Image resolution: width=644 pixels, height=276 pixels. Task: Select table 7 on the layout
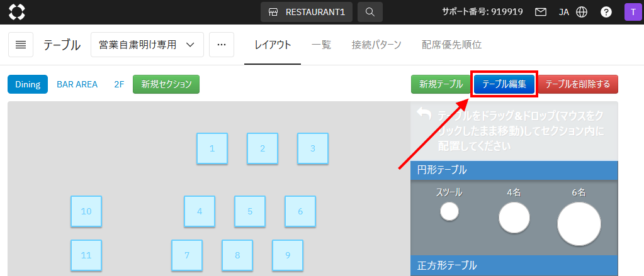[x=187, y=255]
